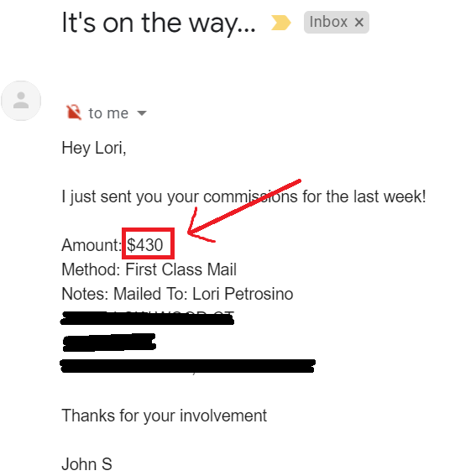Click the red no-encryption lock icon
Viewport: 455px width, 476px height.
74,112
